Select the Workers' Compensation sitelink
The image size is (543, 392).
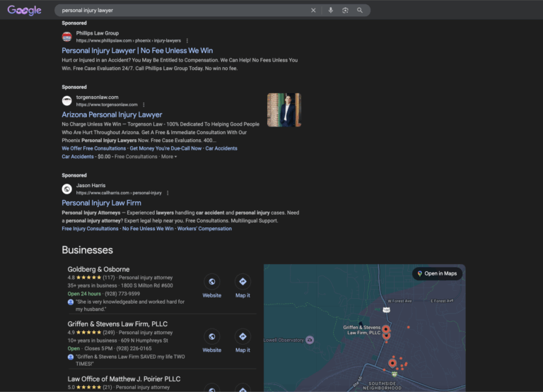[x=205, y=229]
